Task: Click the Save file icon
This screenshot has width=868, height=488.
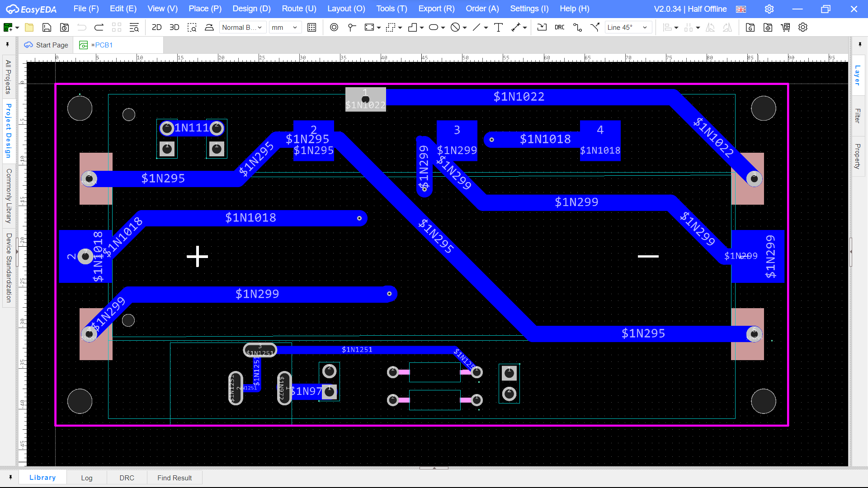Action: click(47, 28)
